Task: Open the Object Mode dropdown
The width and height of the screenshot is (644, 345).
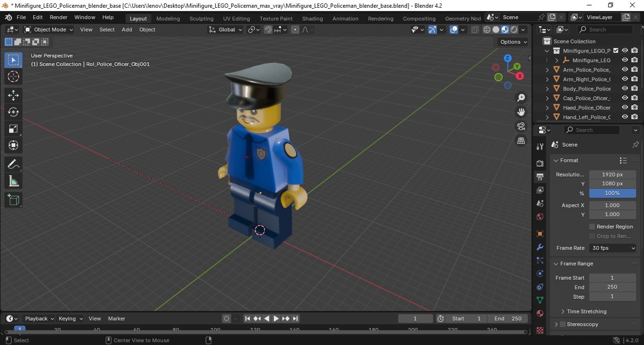Action: [49, 30]
